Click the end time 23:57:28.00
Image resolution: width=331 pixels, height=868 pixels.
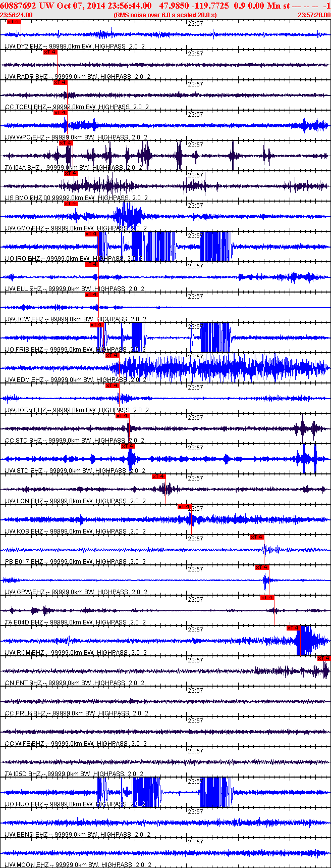click(313, 15)
